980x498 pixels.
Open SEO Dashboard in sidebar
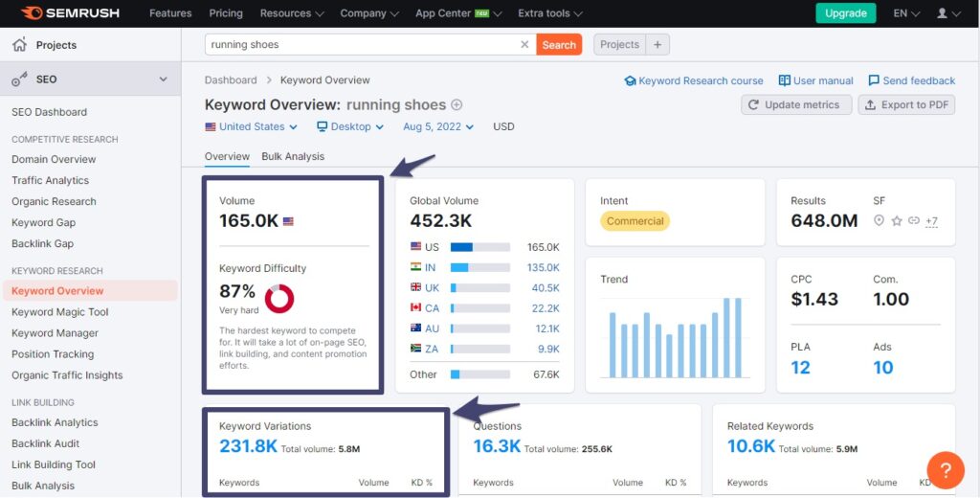50,112
